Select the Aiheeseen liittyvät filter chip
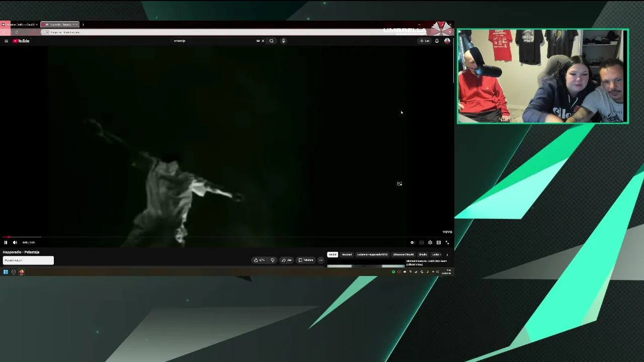The height and width of the screenshot is (362, 644). click(x=404, y=254)
